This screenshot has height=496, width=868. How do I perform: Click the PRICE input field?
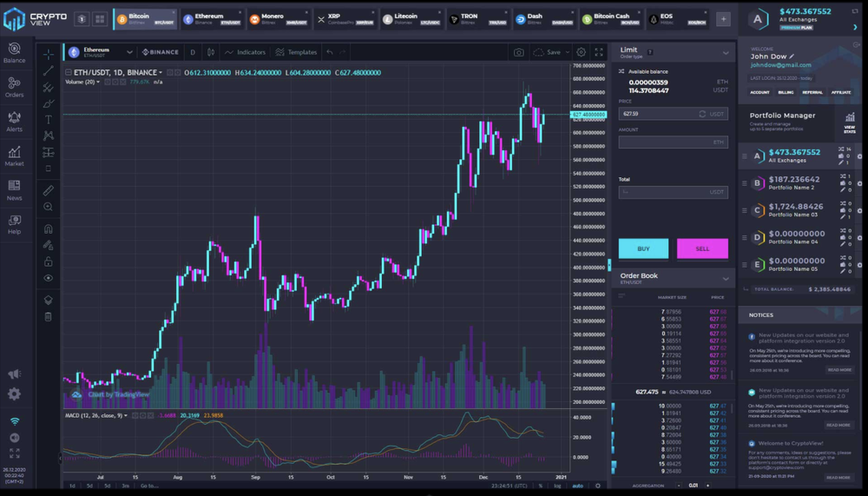pos(674,114)
